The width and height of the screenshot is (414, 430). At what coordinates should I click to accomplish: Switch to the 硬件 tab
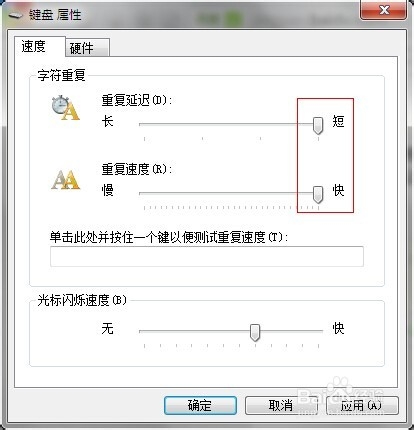tap(88, 48)
